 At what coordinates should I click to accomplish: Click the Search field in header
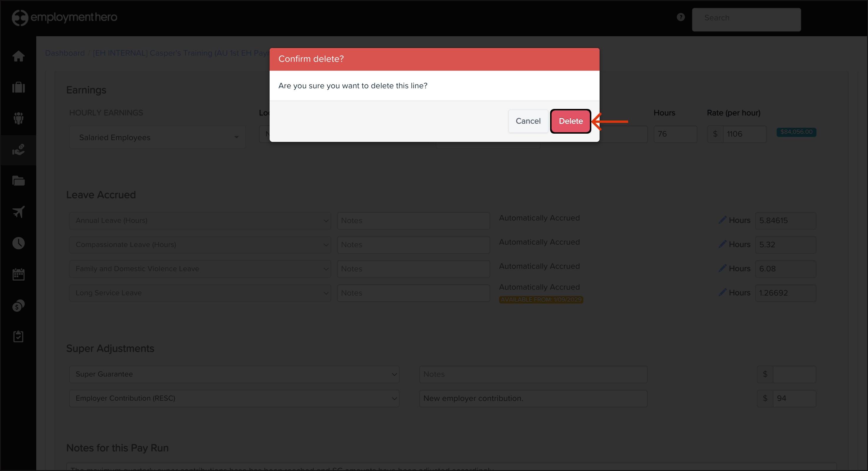click(746, 18)
